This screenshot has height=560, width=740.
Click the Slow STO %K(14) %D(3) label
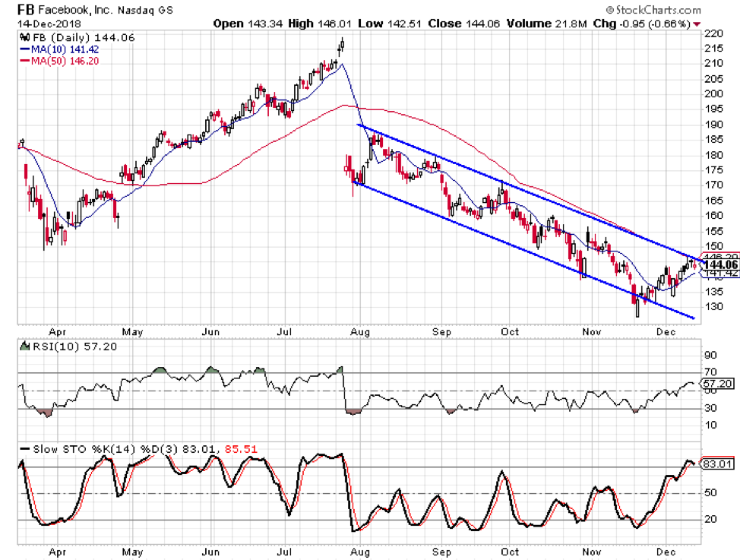[106, 449]
